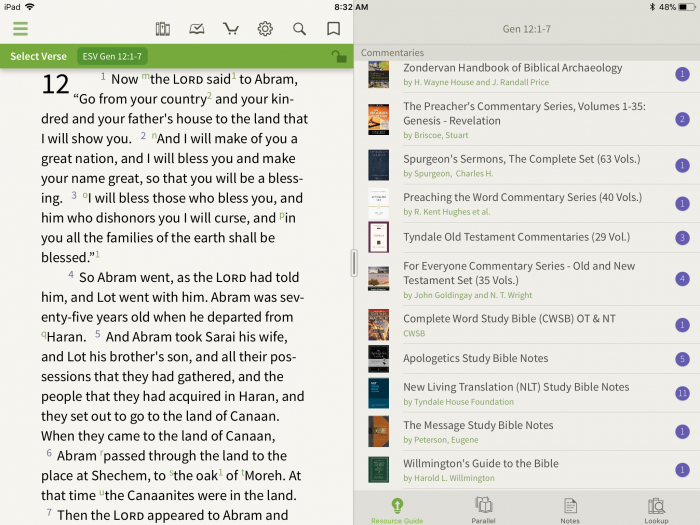This screenshot has width=700, height=525.
Task: Tap the search magnifier icon
Action: (299, 29)
